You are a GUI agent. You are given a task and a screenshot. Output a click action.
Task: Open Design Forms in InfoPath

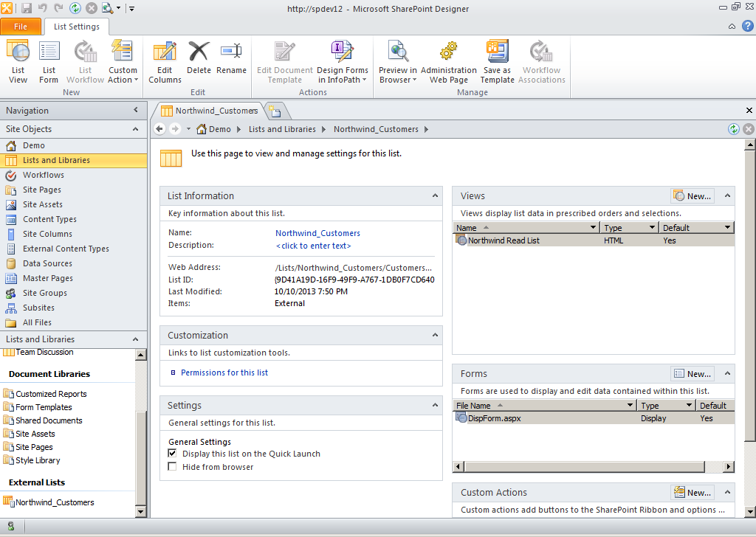[x=343, y=62]
